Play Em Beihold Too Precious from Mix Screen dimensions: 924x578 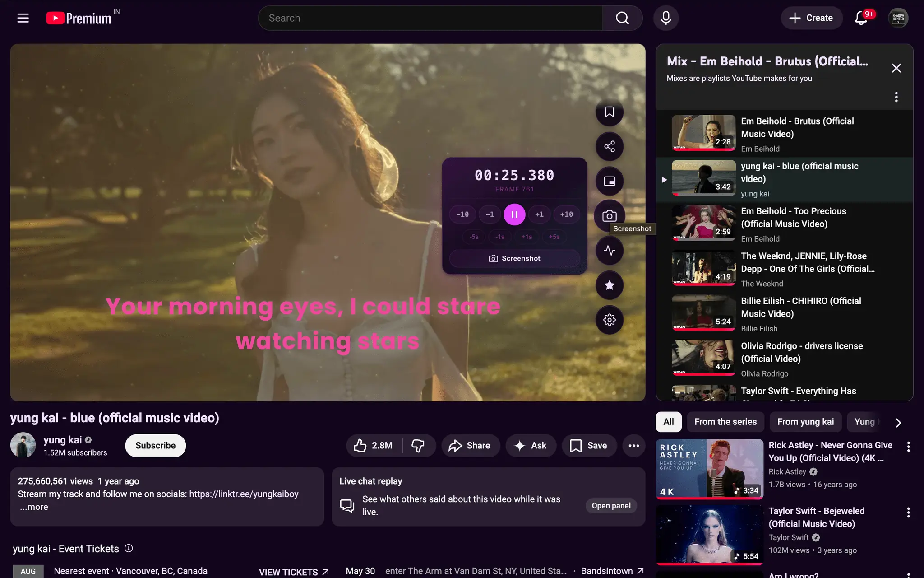click(x=785, y=224)
